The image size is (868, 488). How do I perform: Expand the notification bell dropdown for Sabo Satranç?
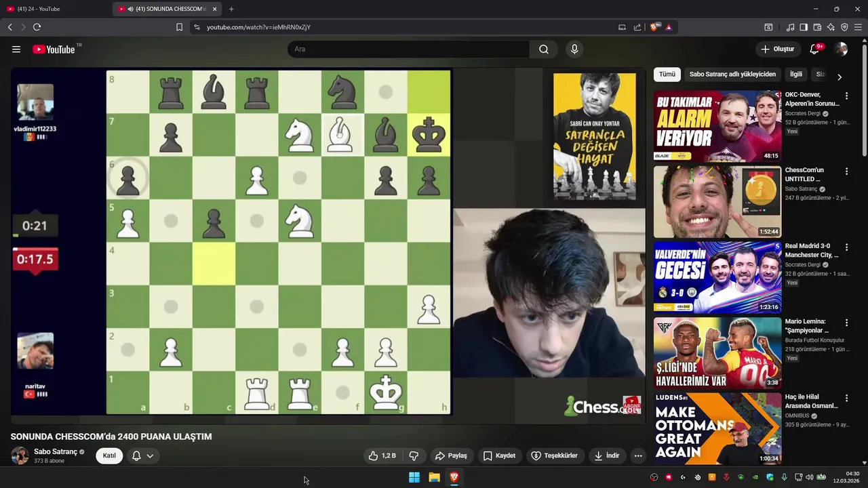[143, 455]
